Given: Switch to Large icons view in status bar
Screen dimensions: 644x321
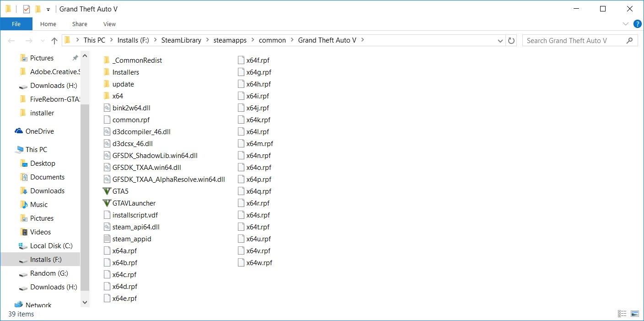Looking at the screenshot, I should coord(634,314).
